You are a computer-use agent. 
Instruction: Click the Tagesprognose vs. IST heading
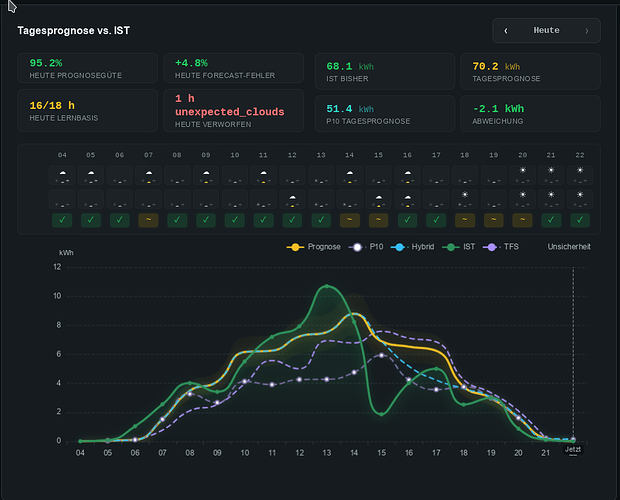pyautogui.click(x=74, y=30)
